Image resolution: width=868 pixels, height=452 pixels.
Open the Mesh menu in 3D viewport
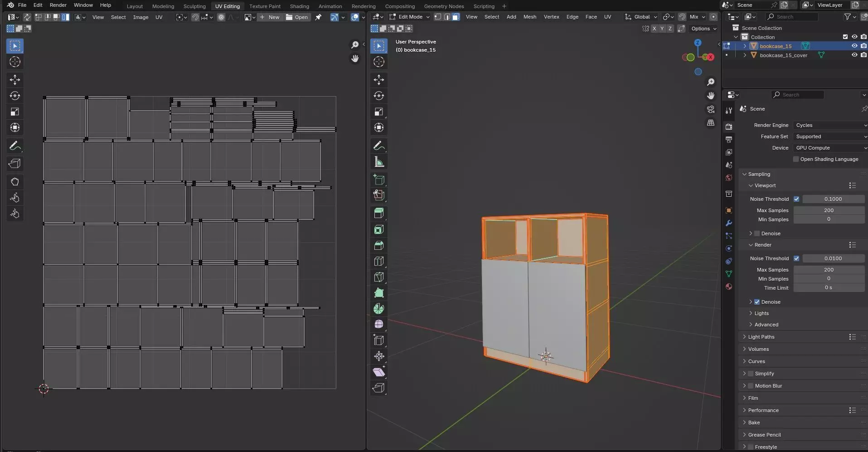tap(529, 17)
